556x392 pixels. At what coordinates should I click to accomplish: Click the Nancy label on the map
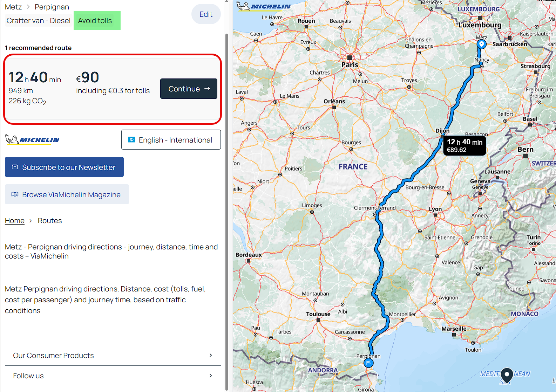[x=482, y=60]
